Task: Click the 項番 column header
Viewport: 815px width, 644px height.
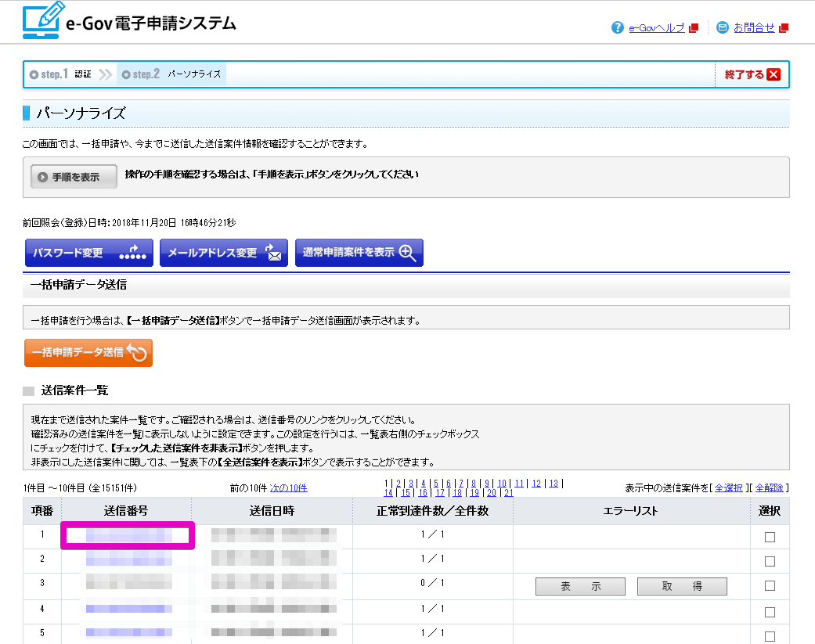Action: click(42, 511)
